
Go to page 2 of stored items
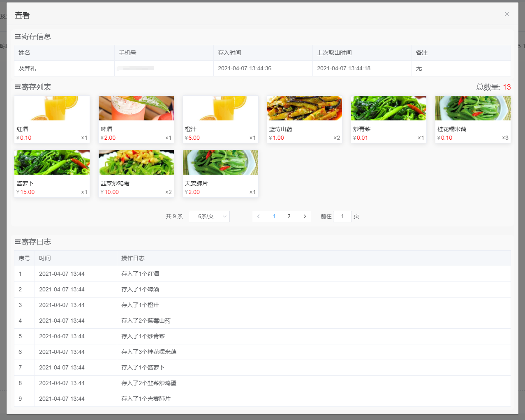click(289, 217)
